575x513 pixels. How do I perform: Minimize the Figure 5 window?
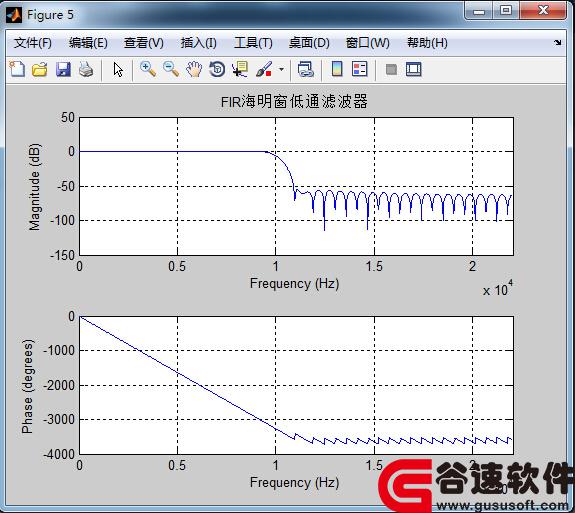tap(479, 11)
